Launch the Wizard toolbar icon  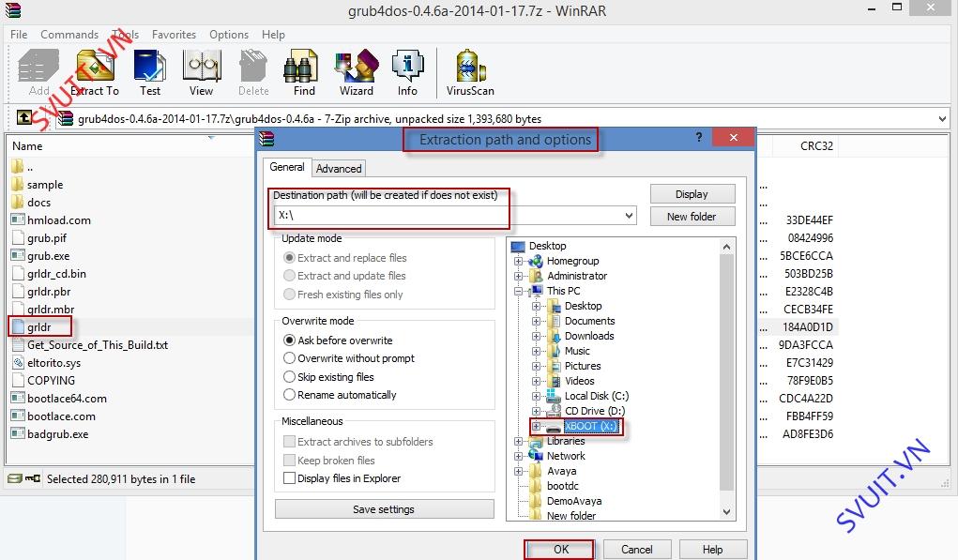pos(357,66)
